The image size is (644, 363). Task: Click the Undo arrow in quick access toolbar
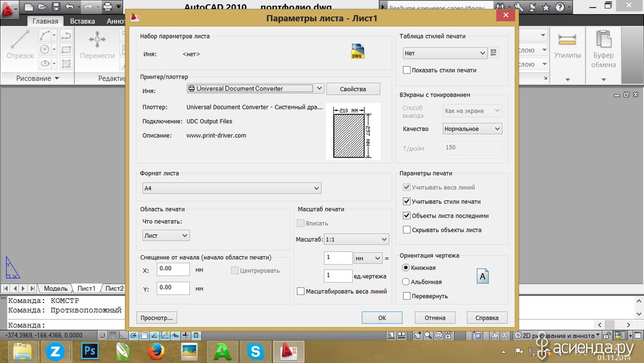tap(69, 8)
